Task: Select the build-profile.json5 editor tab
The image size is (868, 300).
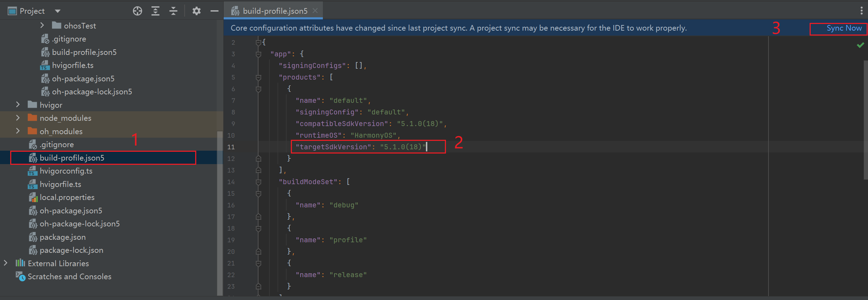Action: click(275, 11)
